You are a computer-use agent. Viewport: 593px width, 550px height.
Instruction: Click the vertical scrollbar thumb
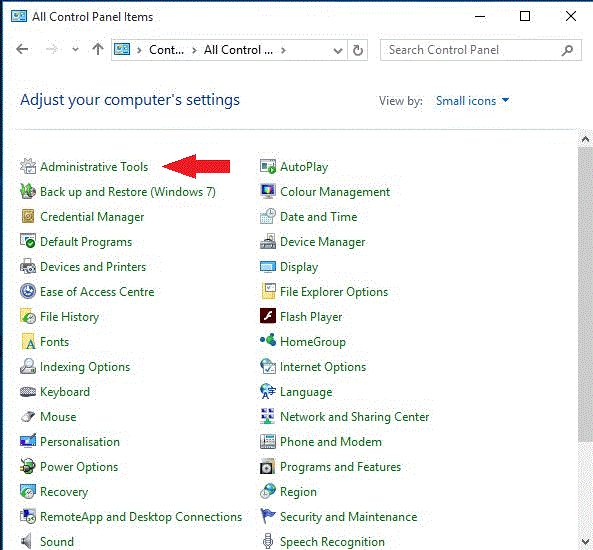coord(585,294)
